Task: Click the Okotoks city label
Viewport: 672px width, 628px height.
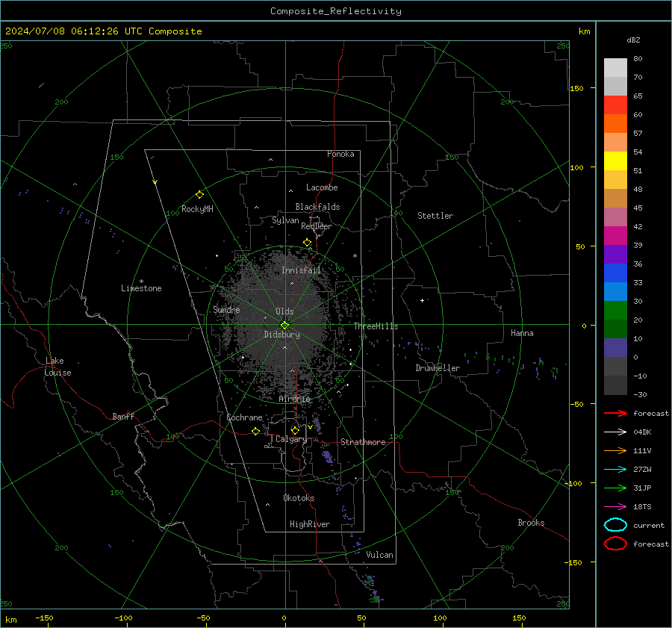Action: pyautogui.click(x=299, y=498)
